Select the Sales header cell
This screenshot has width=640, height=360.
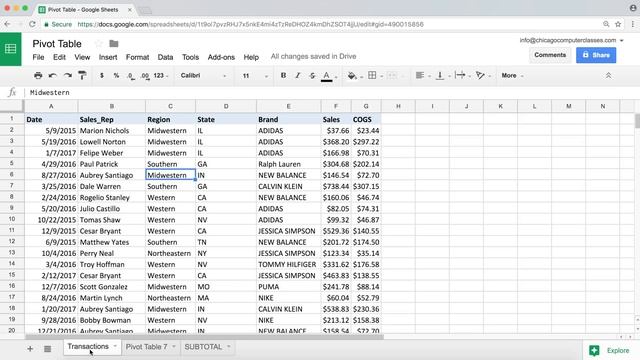[x=336, y=120]
